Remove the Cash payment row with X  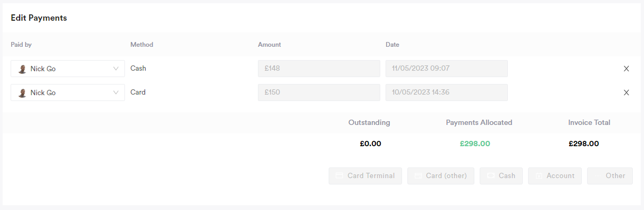626,69
